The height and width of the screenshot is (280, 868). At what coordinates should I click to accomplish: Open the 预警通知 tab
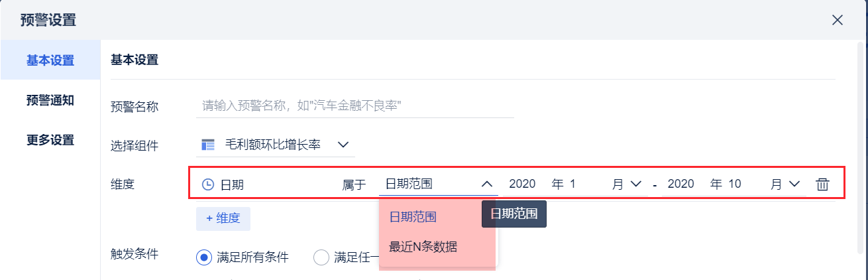click(x=50, y=100)
